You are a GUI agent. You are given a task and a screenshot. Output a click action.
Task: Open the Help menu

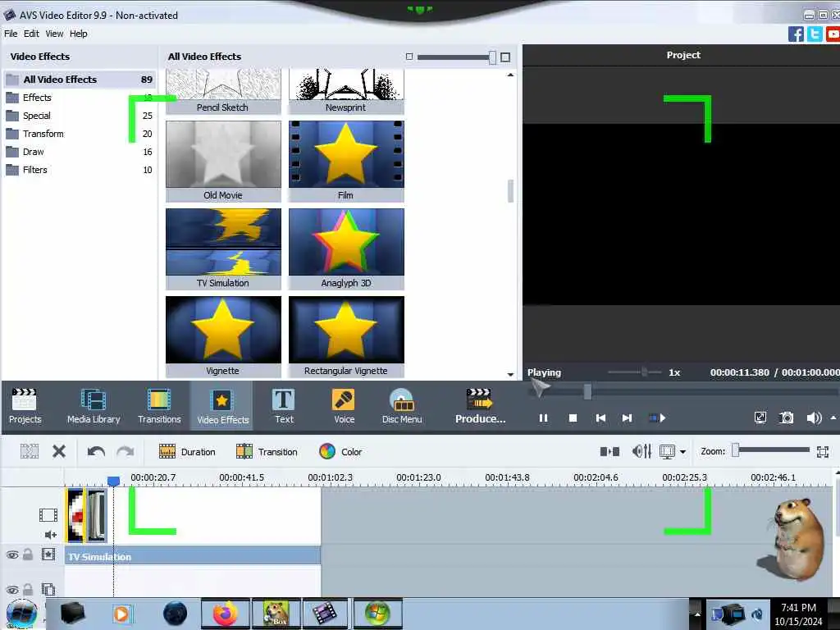78,33
